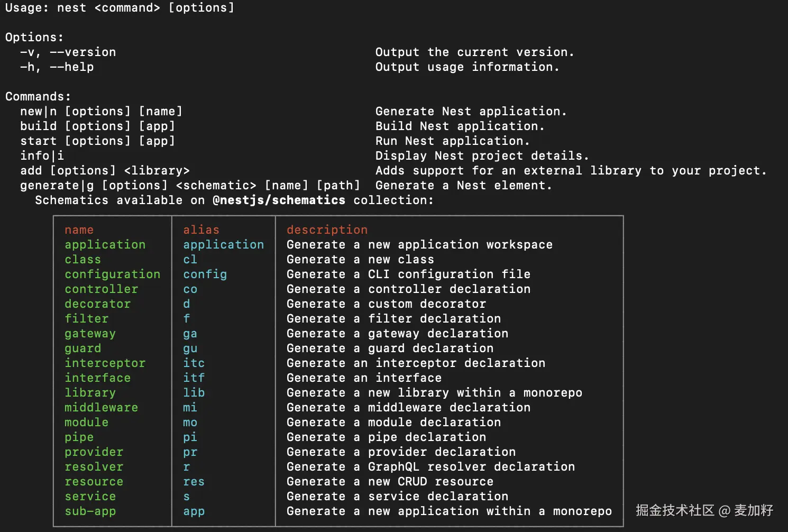Click the red 'alias' column header
This screenshot has height=532, width=788.
[201, 230]
